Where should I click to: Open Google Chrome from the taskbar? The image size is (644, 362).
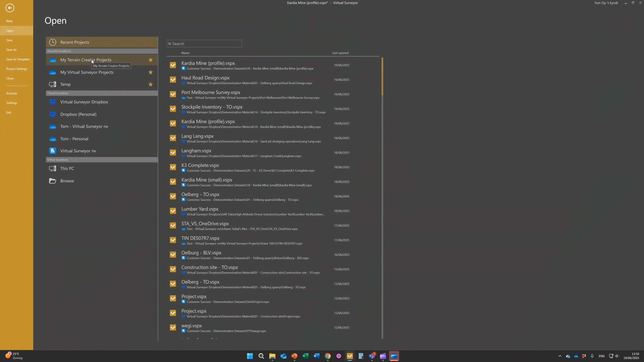[x=327, y=356]
